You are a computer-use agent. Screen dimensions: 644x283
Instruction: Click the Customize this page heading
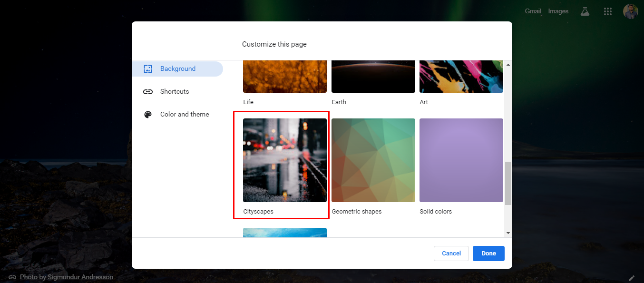coord(274,44)
